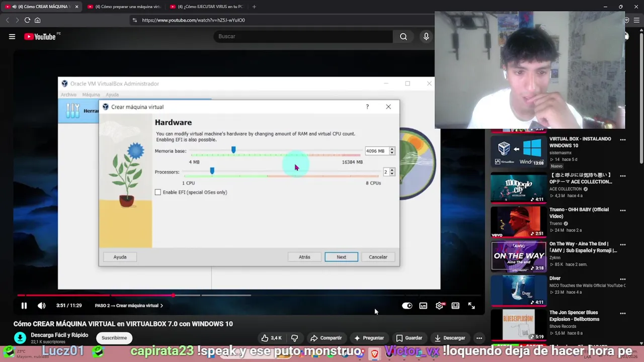This screenshot has width=644, height=362.
Task: Open site settings icon in address bar
Action: pyautogui.click(x=134, y=20)
